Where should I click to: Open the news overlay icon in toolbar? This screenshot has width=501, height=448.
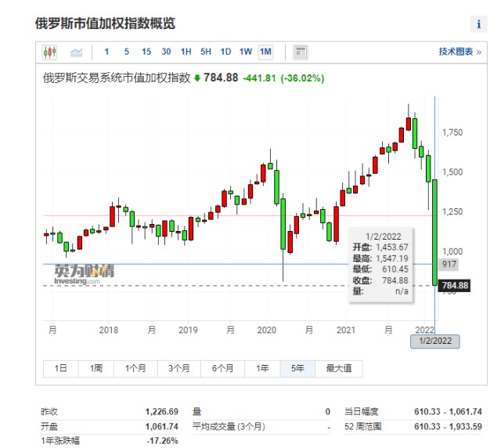coord(300,52)
